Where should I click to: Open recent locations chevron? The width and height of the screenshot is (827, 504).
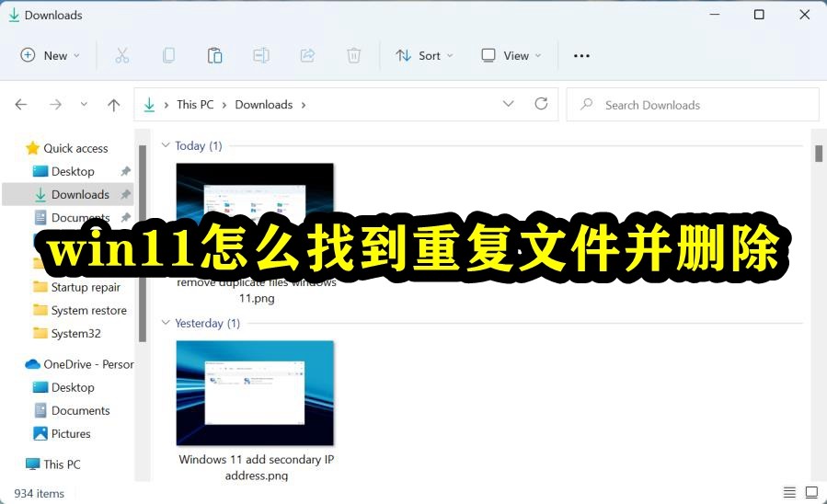[84, 104]
